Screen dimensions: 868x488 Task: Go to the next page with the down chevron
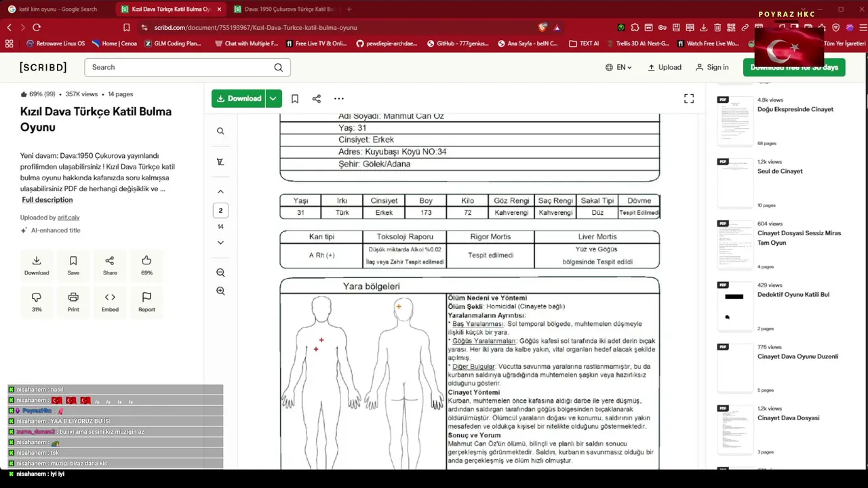[220, 243]
